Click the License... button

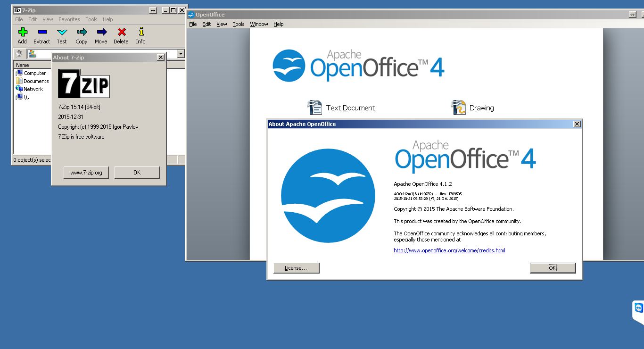[296, 268]
